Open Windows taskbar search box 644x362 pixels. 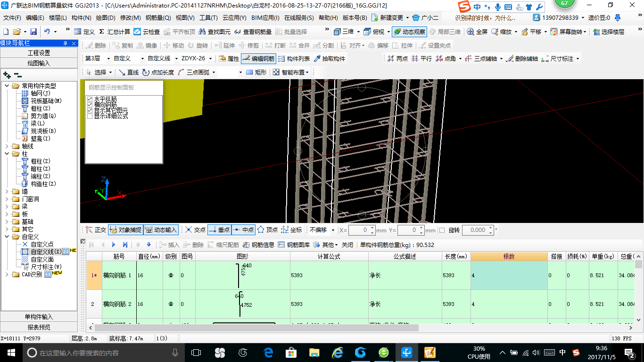tap(102, 353)
